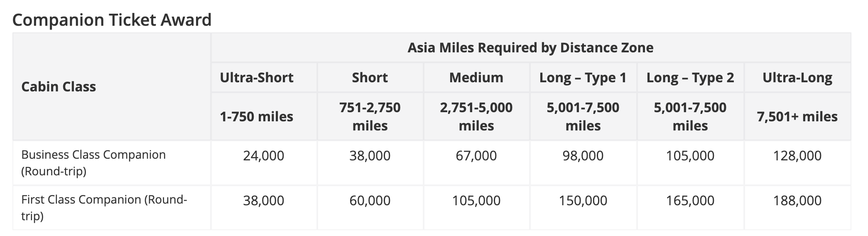This screenshot has height=236, width=868.
Task: Click the 188,000 First Class value
Action: click(x=797, y=201)
